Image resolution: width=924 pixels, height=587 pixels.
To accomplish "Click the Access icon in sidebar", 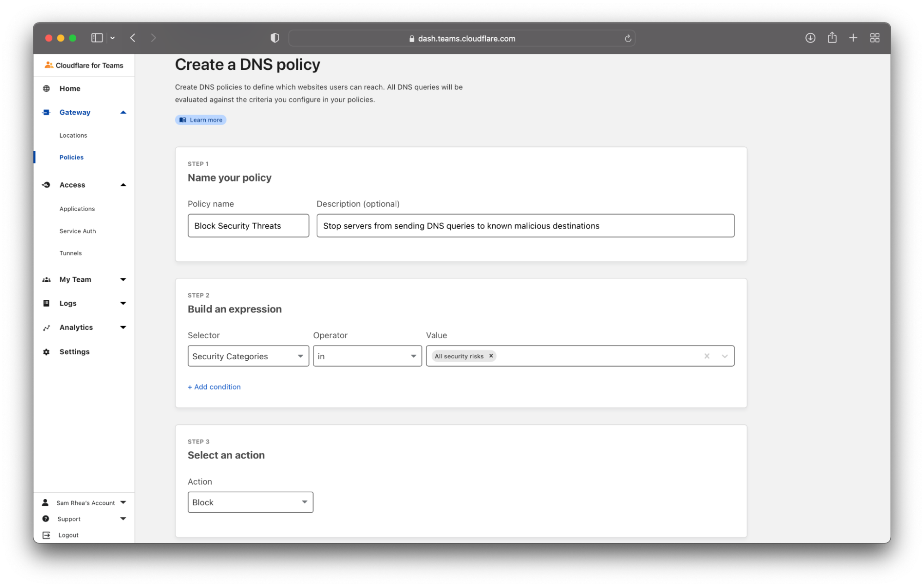I will (46, 185).
